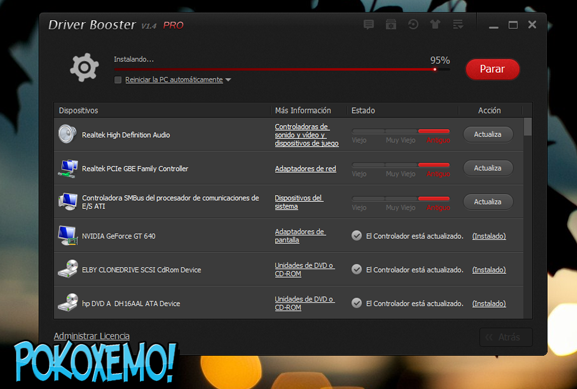The height and width of the screenshot is (389, 577).
Task: Click Actualiza for Realtek High Definition Audio
Action: click(x=488, y=134)
